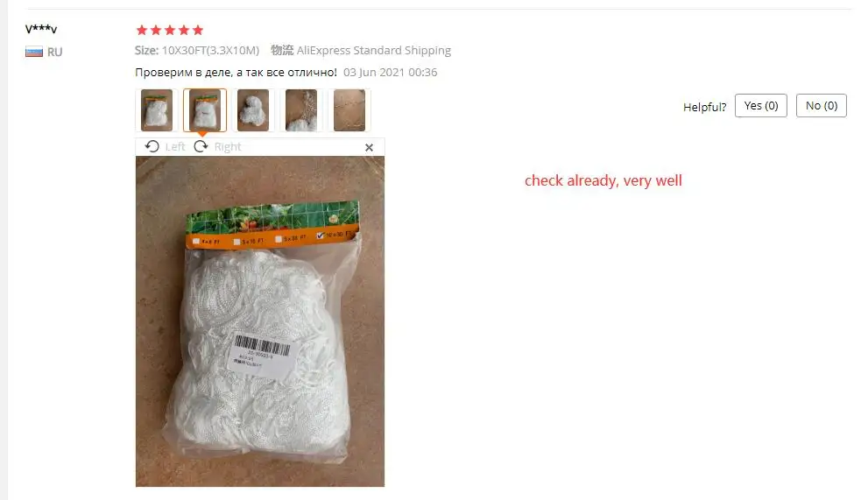Click the 'Left' rotate text label
Viewport: 868px width, 500px height.
coord(175,147)
